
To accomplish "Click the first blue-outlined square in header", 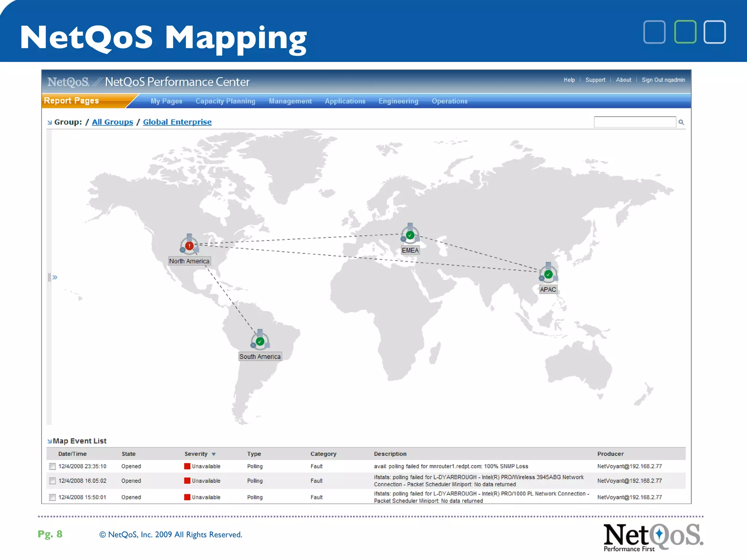I will (654, 32).
